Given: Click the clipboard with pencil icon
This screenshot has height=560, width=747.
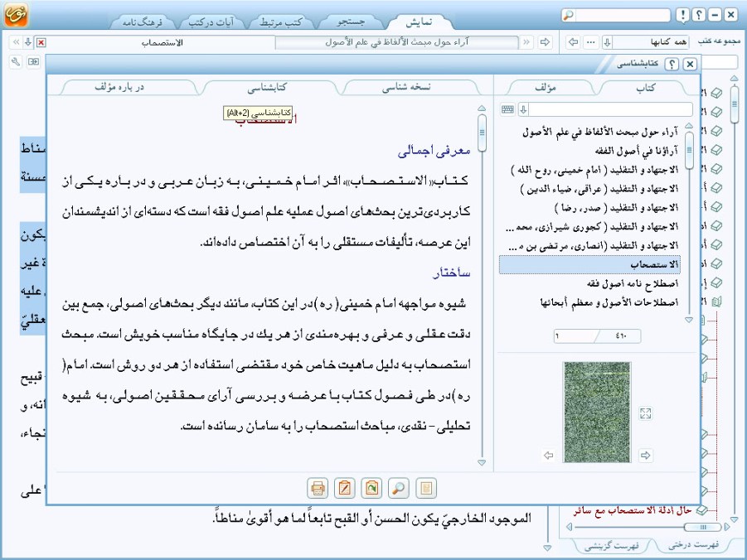Looking at the screenshot, I should pyautogui.click(x=344, y=488).
